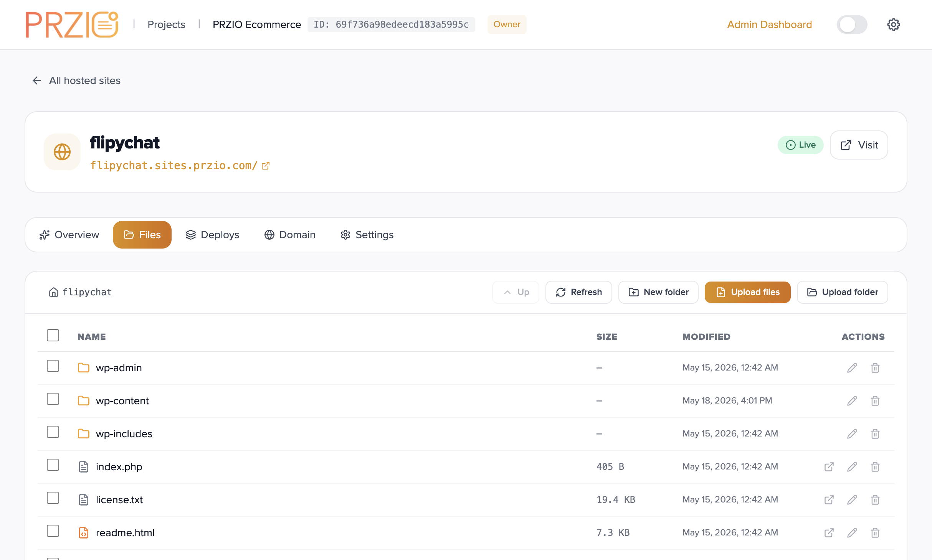Rename wp-admin using pencil icon
The width and height of the screenshot is (932, 560).
click(852, 368)
